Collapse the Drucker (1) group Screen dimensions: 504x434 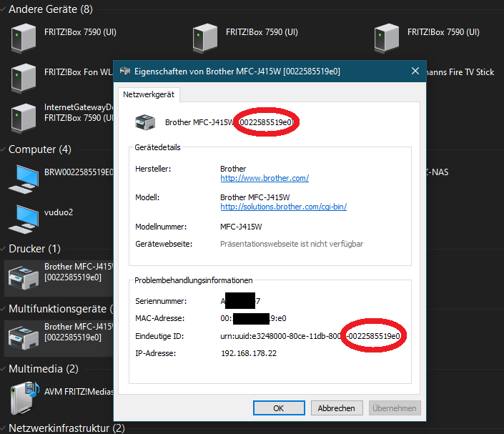click(x=3, y=249)
